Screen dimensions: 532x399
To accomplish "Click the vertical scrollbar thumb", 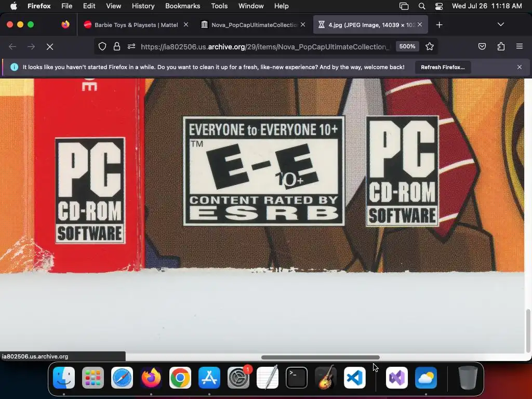I will pos(528,331).
